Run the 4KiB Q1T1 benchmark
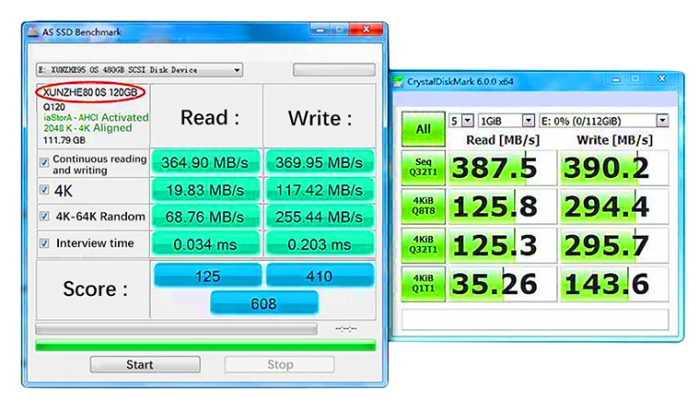The height and width of the screenshot is (413, 700). click(x=423, y=283)
